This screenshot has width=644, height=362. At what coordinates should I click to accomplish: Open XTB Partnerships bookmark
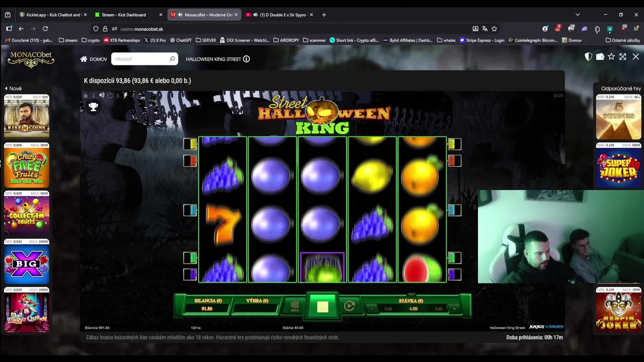[x=122, y=40]
